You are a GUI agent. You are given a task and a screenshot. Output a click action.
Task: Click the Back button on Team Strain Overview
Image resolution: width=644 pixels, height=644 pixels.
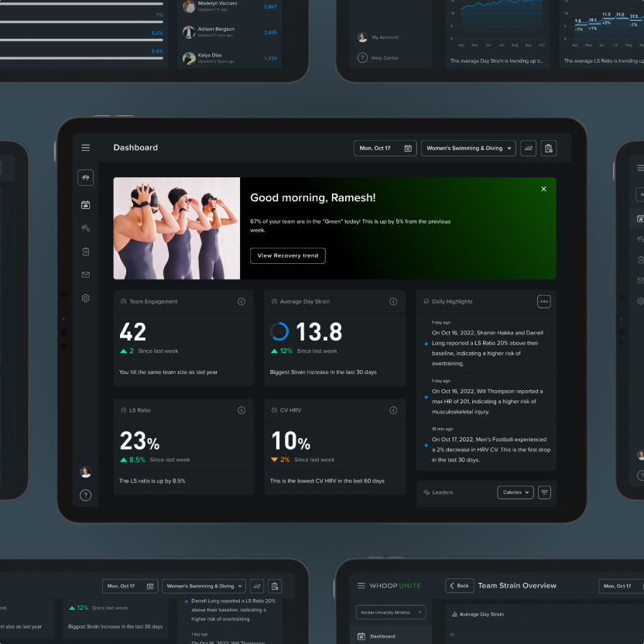tap(459, 586)
